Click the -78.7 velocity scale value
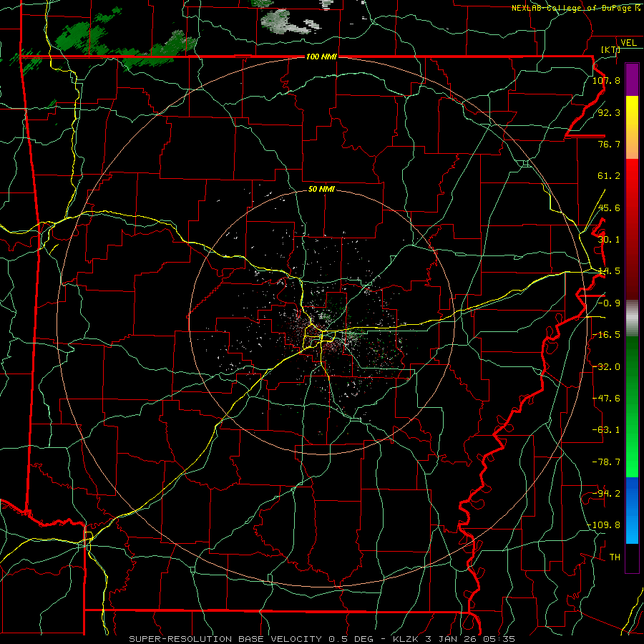This screenshot has height=644, width=644. coord(606,462)
